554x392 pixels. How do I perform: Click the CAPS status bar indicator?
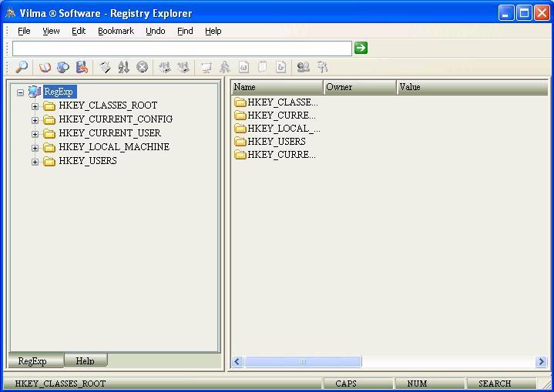coord(358,384)
